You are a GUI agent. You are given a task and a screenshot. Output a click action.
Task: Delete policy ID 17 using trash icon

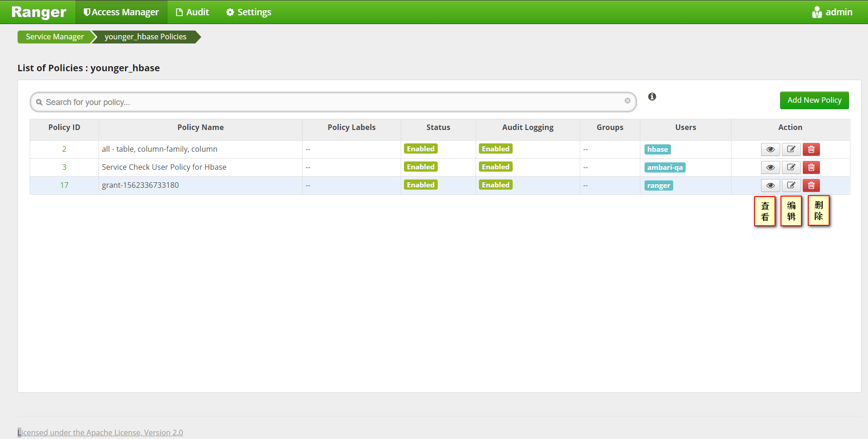[x=811, y=185]
